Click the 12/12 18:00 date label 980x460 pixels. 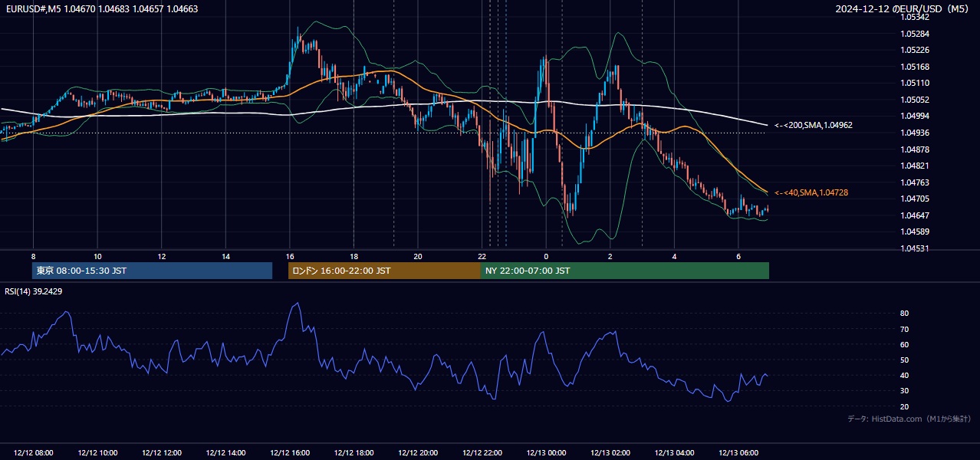354,453
